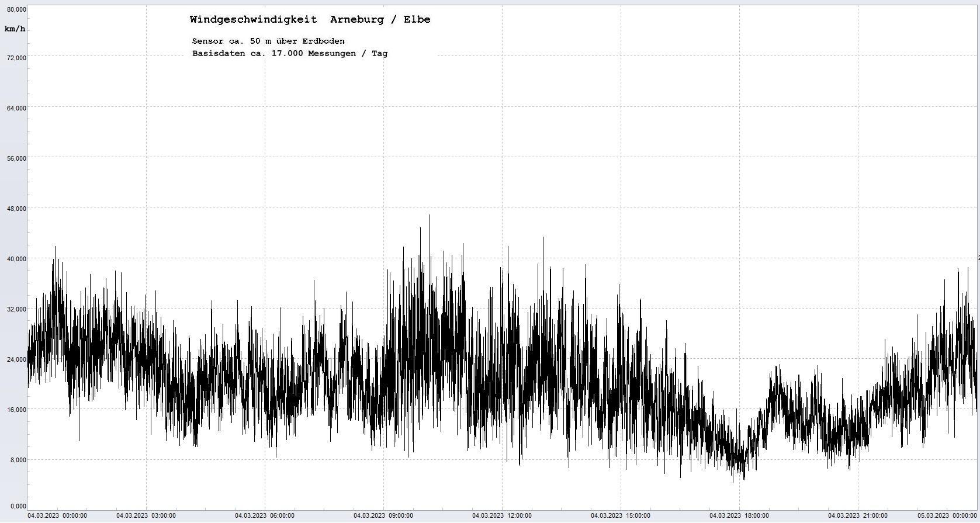Click the 48,000 y-axis label

[x=16, y=209]
